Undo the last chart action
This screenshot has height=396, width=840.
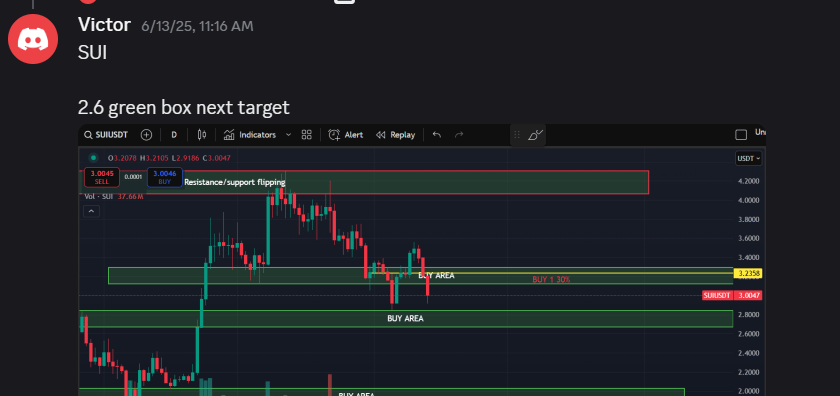coord(437,135)
